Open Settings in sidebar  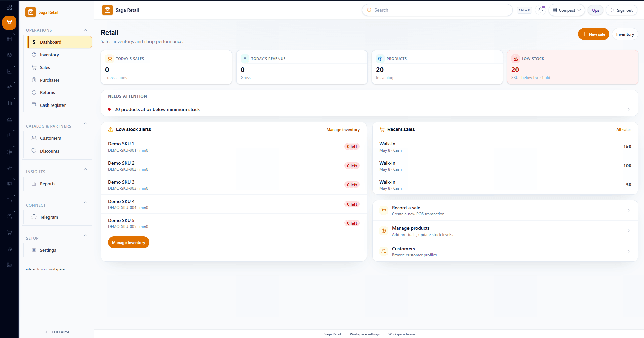(59, 250)
